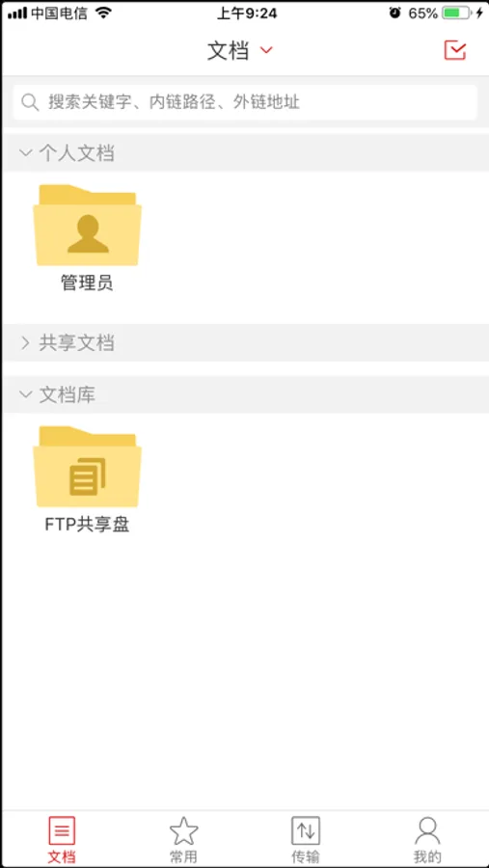Tap the battery indicator in status bar
The height and width of the screenshot is (868, 489).
[457, 13]
